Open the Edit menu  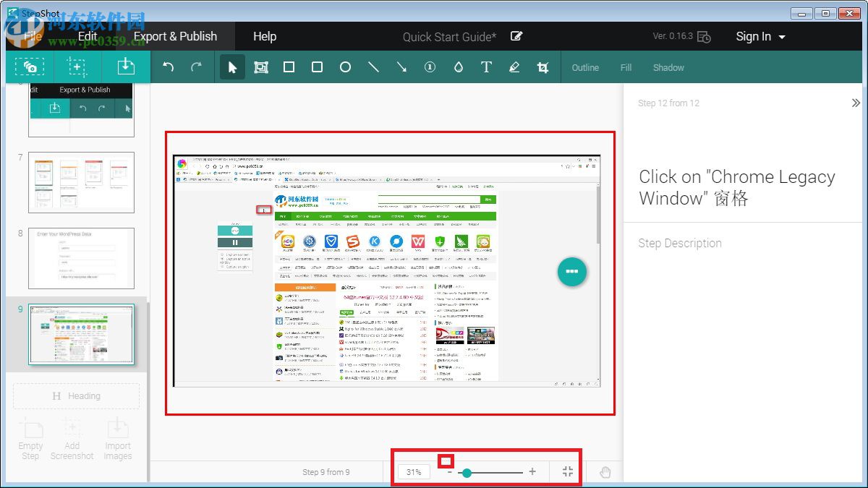88,36
